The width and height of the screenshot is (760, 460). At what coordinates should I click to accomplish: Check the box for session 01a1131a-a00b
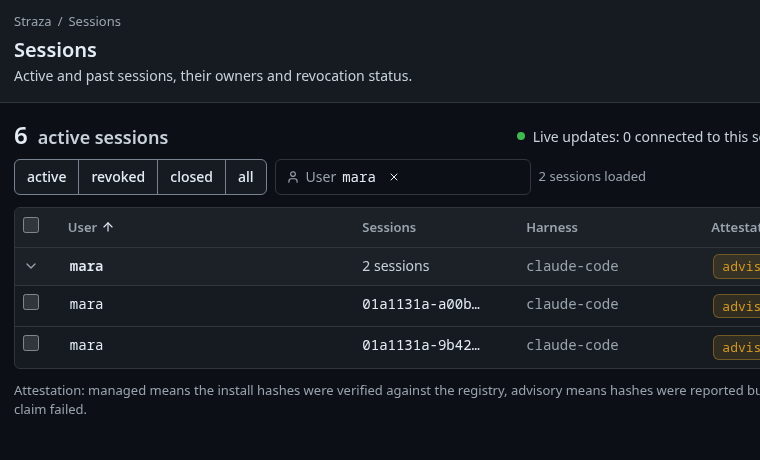pos(31,302)
